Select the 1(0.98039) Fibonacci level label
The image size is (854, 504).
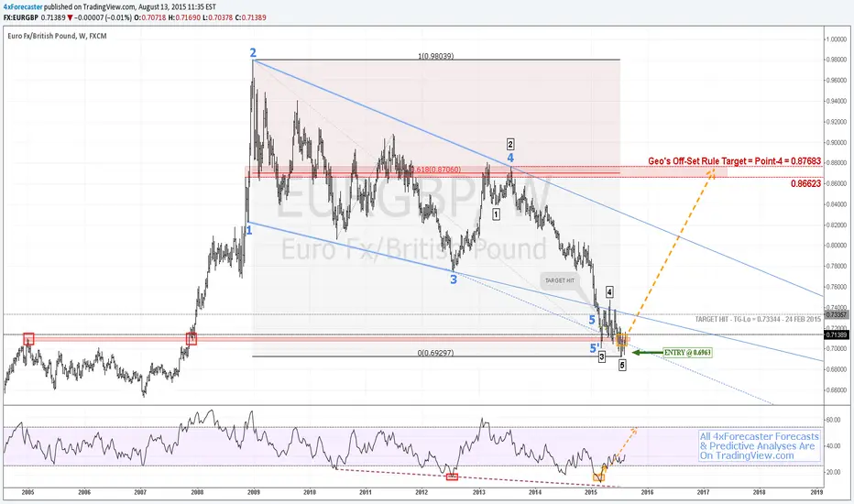[x=436, y=56]
